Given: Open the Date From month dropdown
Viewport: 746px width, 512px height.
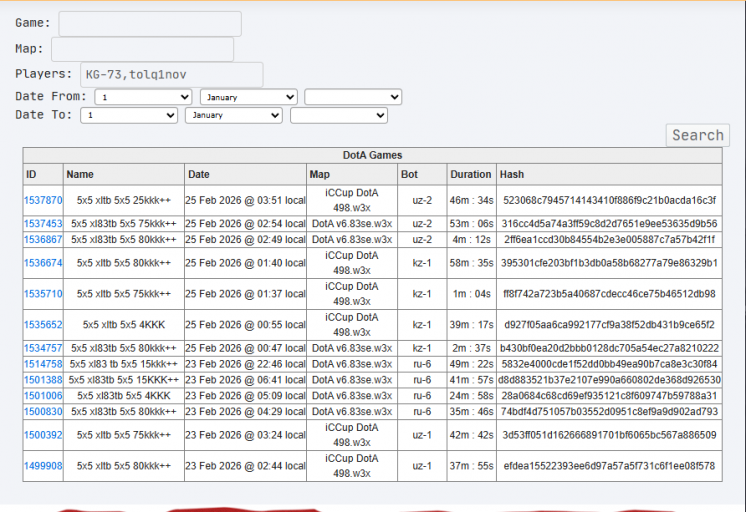Looking at the screenshot, I should click(x=249, y=97).
